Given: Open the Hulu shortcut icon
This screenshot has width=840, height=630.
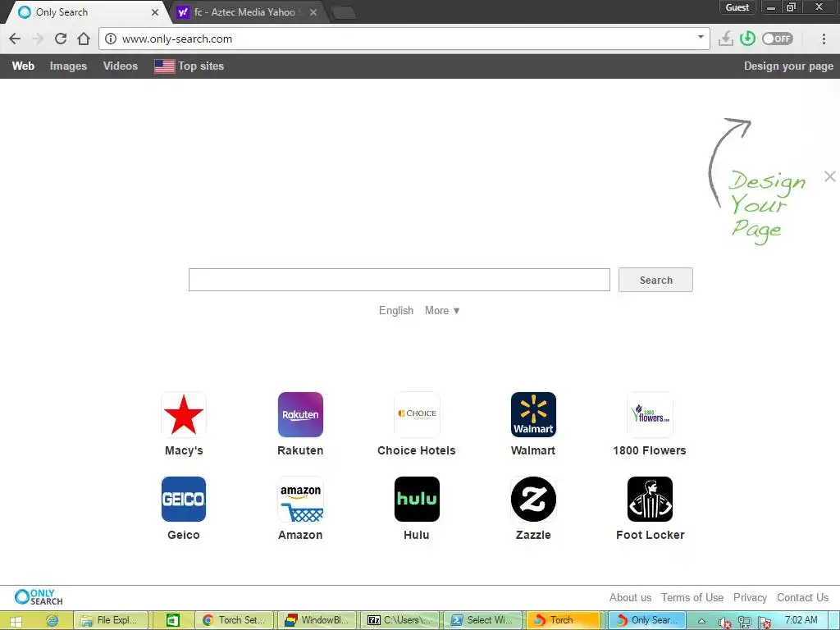Looking at the screenshot, I should tap(417, 499).
